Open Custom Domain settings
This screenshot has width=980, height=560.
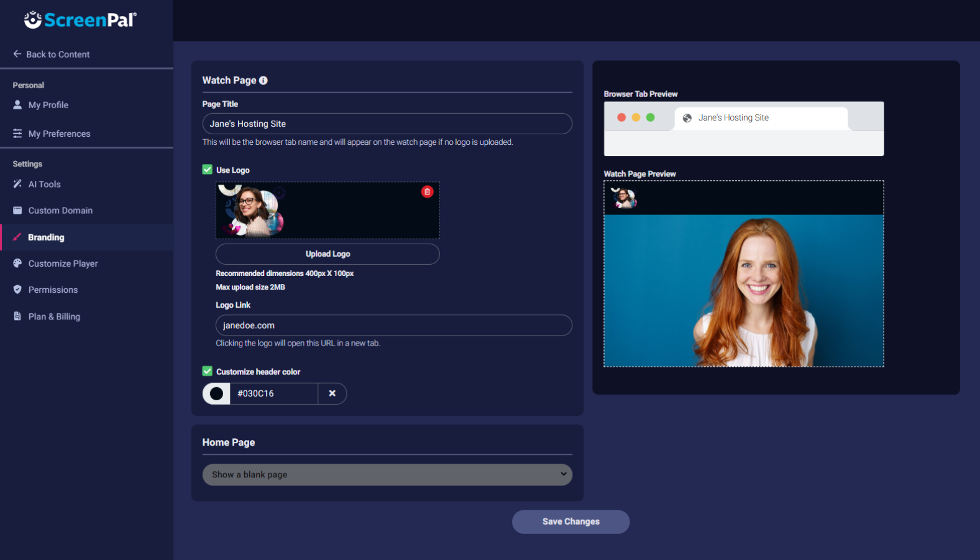pyautogui.click(x=60, y=211)
